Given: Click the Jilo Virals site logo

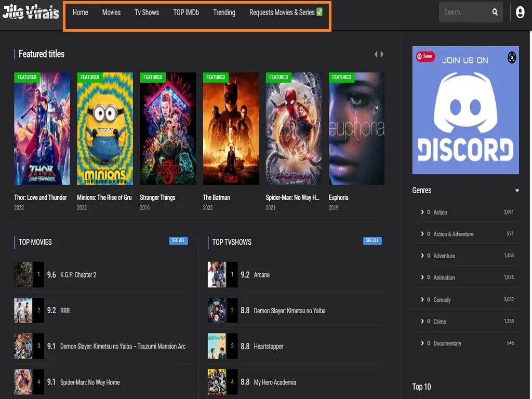Looking at the screenshot, I should [x=31, y=12].
